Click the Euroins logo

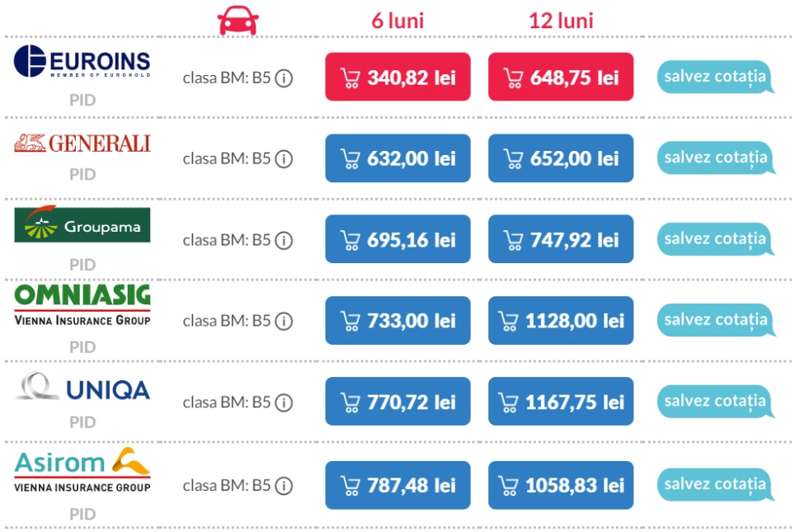[x=82, y=62]
